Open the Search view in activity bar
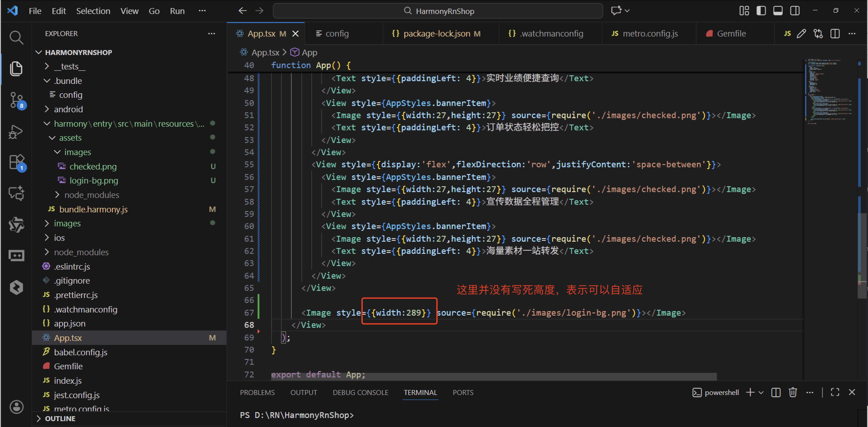 coord(16,37)
